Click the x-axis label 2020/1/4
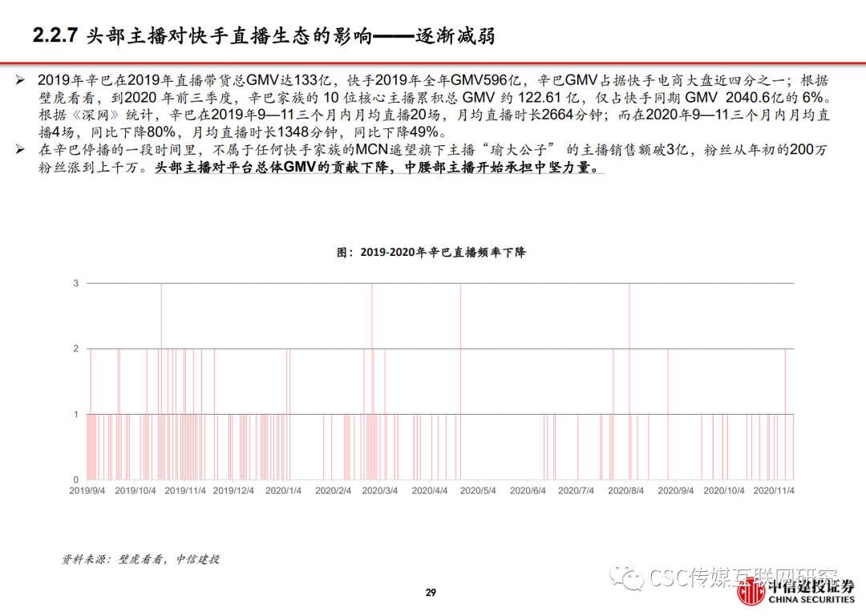The image size is (866, 616). click(x=283, y=491)
